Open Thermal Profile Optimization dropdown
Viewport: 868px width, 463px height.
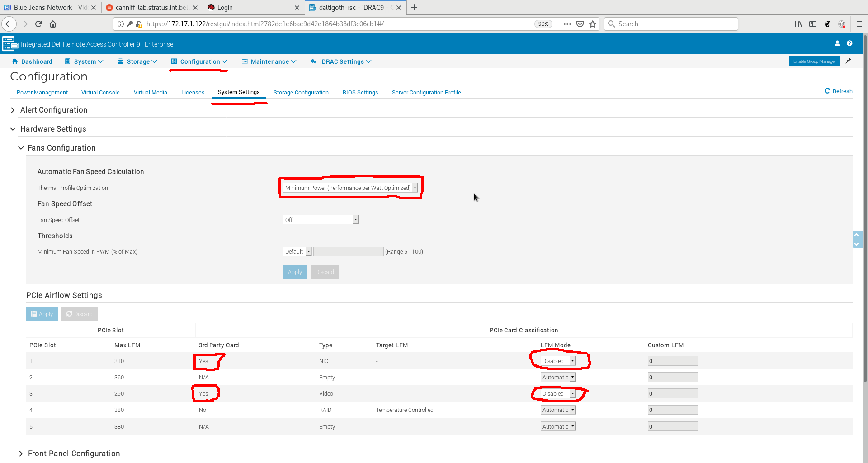(x=350, y=188)
